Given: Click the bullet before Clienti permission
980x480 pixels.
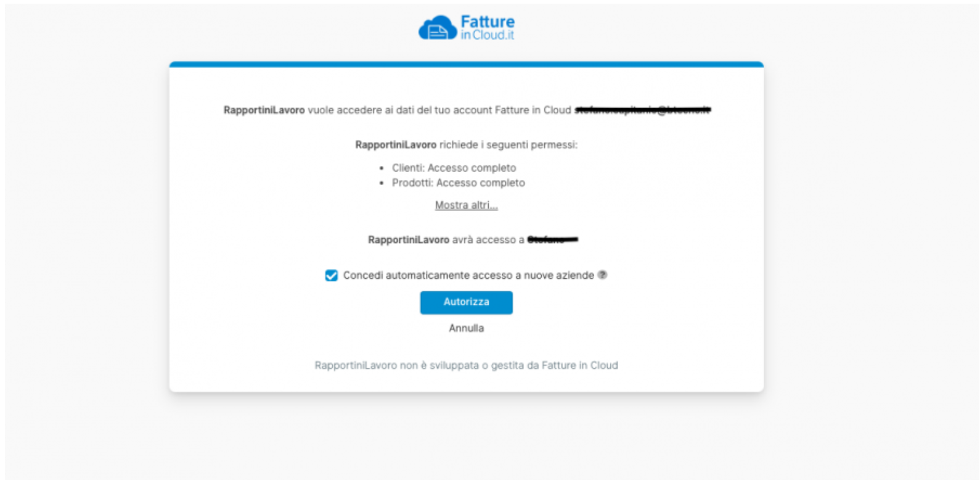Looking at the screenshot, I should click(x=382, y=168).
